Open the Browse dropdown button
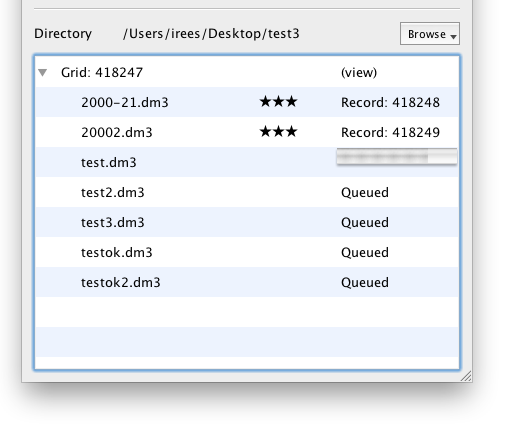The width and height of the screenshot is (505, 430). point(430,34)
